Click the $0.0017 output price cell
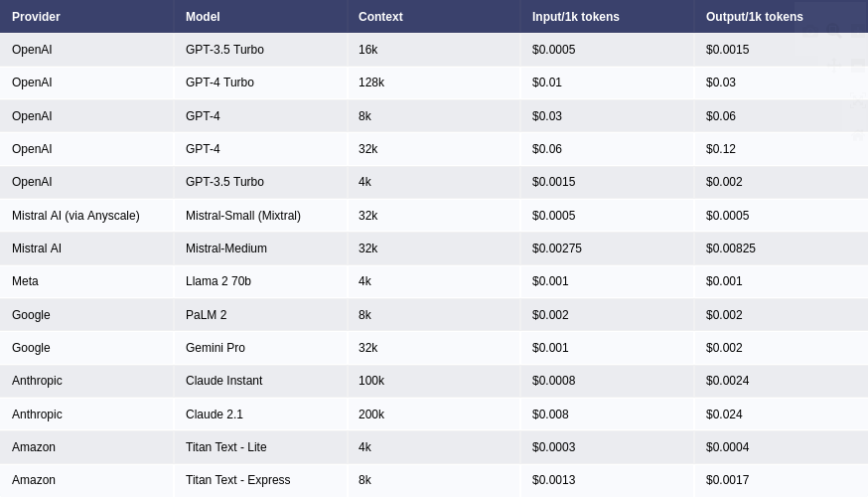Viewport: 868px width, 497px height. coord(727,480)
